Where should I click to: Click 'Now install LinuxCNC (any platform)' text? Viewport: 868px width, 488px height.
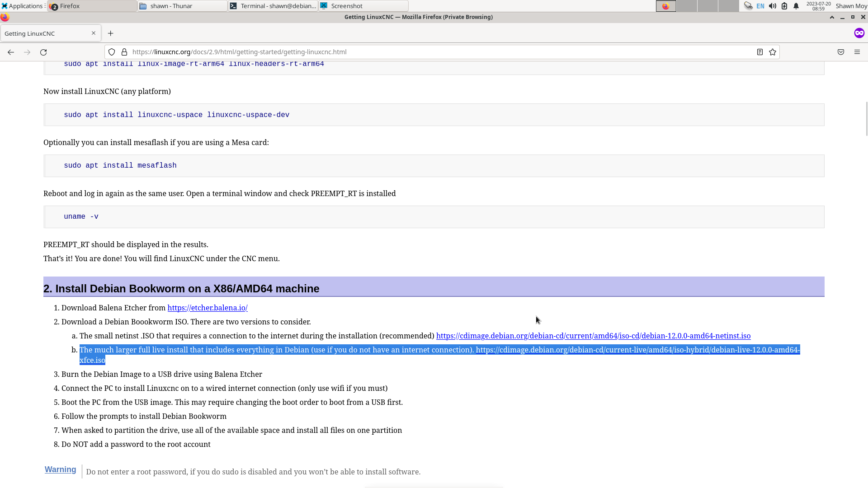pos(107,91)
